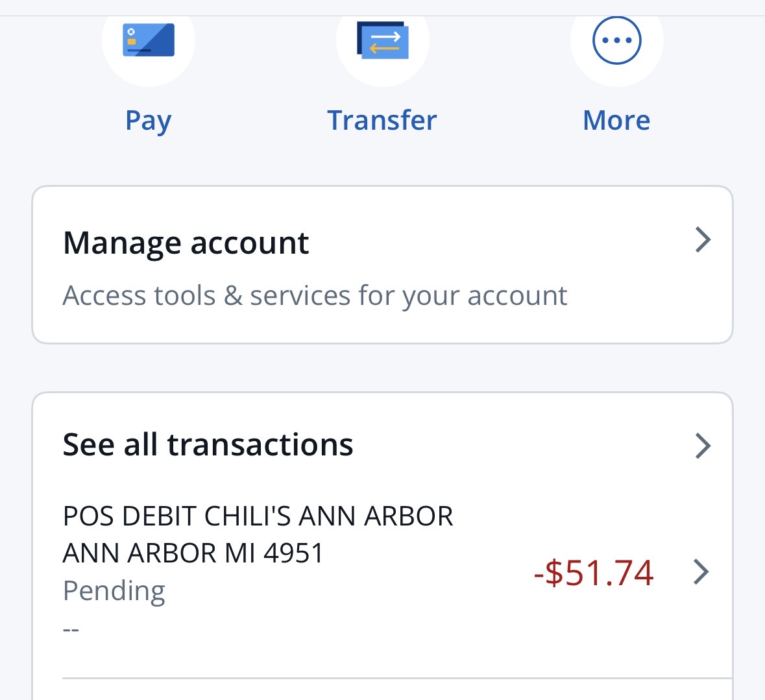765x700 pixels.
Task: Click the divider below the Chili's transaction
Action: (397, 679)
